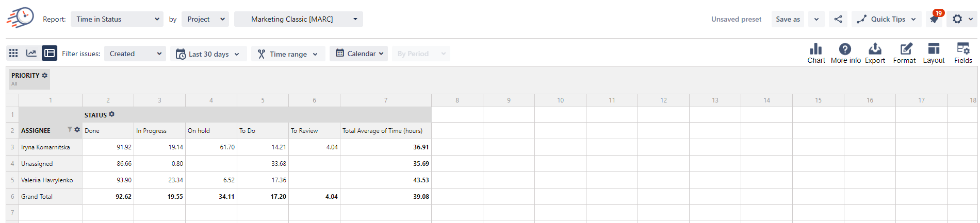Expand the Time in Status report dropdown
Viewport: 980px width, 223px height.
tap(117, 19)
